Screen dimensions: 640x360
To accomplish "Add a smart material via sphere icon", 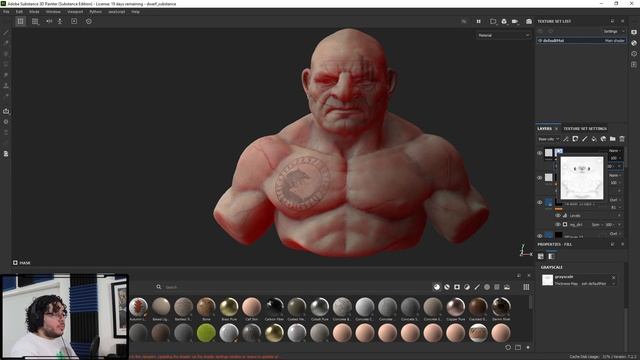I will (x=604, y=139).
